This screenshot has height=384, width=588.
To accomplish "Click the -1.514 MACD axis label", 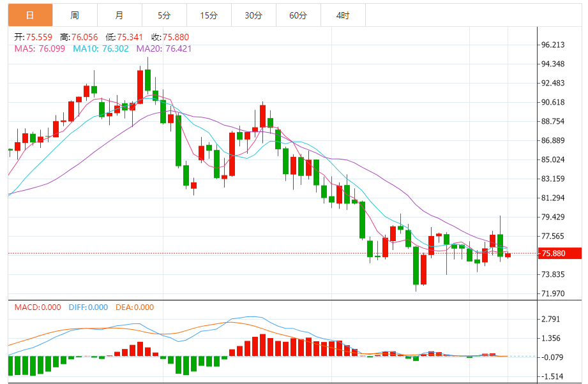I will [552, 376].
